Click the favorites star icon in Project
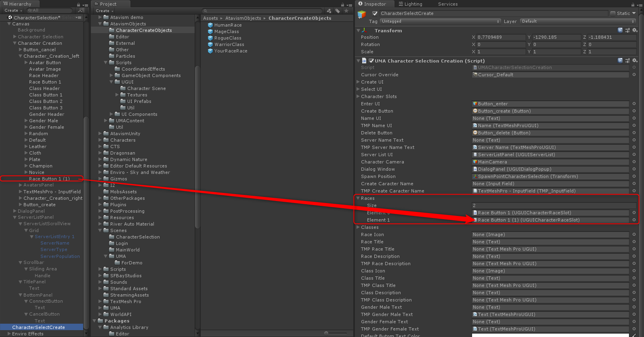644x337 pixels. point(346,11)
